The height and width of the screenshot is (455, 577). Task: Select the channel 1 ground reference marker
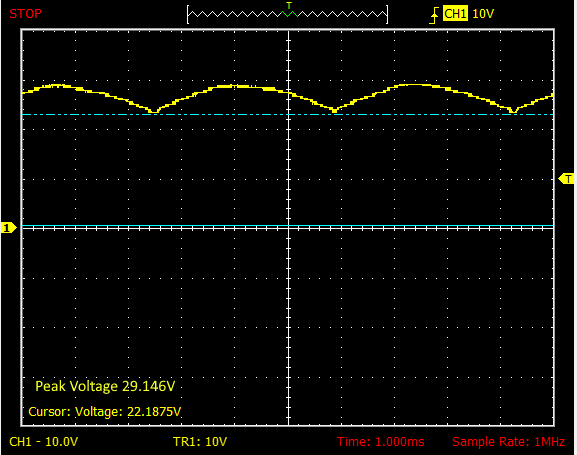(8, 228)
